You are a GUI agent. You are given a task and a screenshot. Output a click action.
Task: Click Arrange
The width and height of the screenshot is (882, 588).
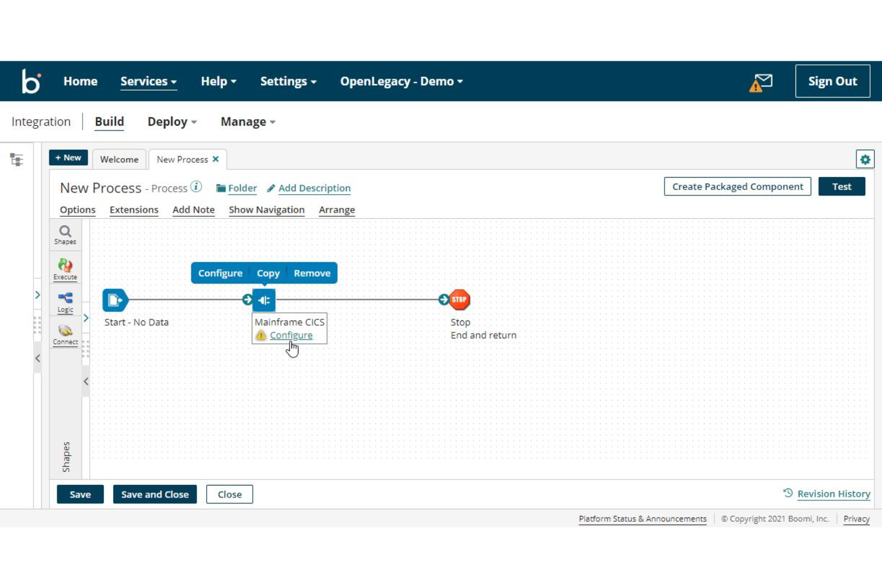coord(337,210)
